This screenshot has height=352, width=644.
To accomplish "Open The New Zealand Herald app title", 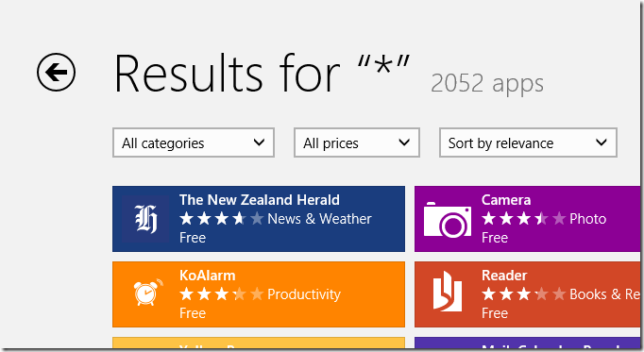I will tap(260, 200).
